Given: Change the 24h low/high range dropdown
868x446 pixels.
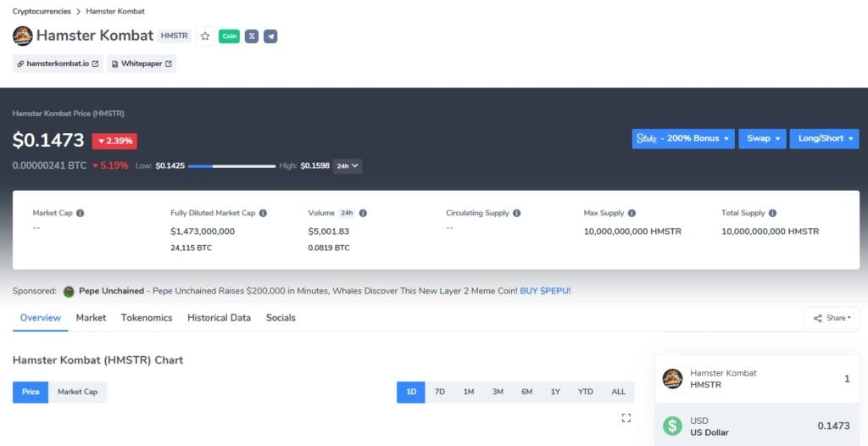Looking at the screenshot, I should pyautogui.click(x=348, y=165).
